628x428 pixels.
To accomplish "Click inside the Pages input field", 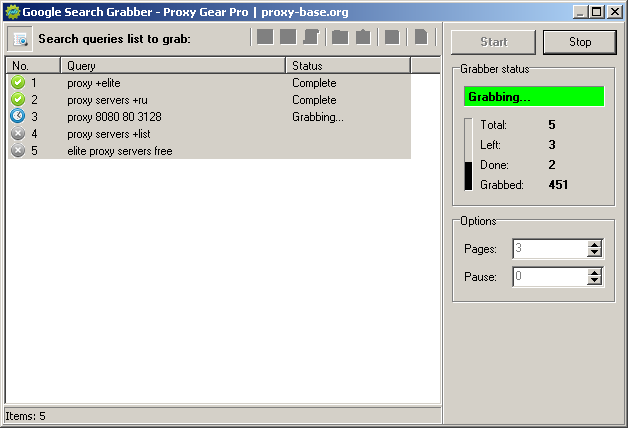I will 549,249.
